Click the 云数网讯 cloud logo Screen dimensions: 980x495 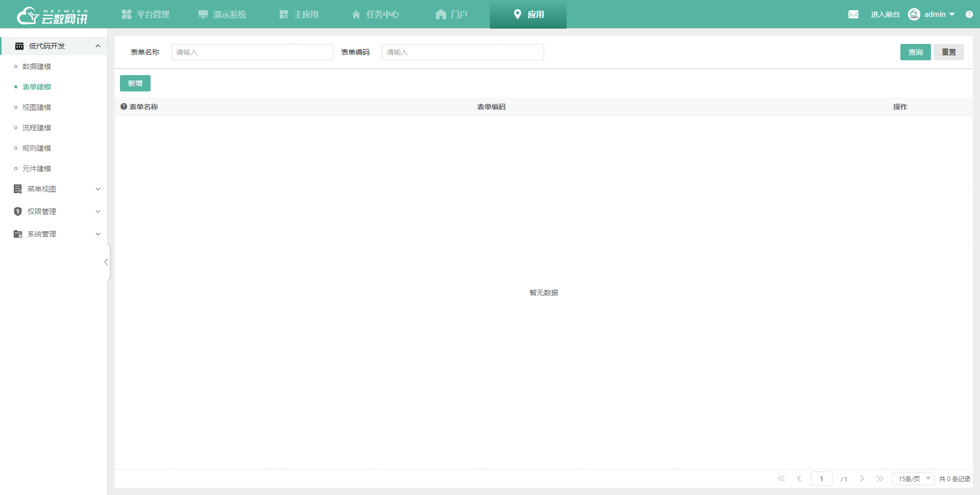click(x=52, y=15)
